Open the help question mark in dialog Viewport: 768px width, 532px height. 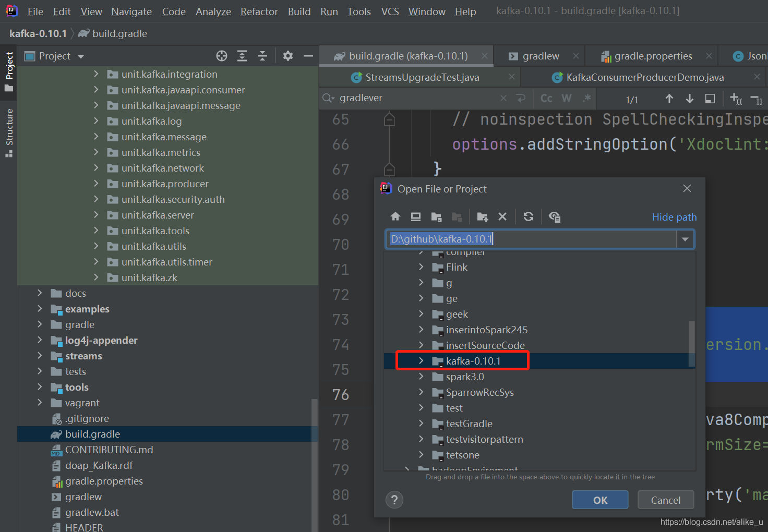click(394, 500)
